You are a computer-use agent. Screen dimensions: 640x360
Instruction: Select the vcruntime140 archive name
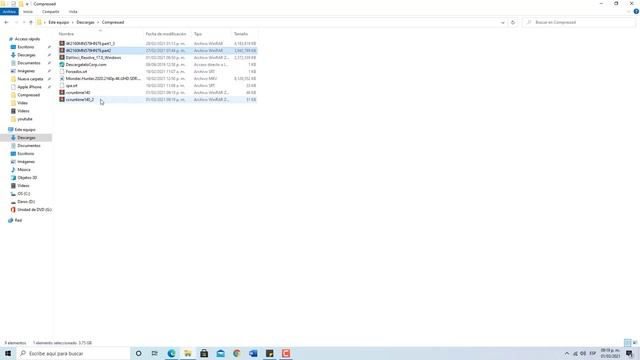[78, 92]
